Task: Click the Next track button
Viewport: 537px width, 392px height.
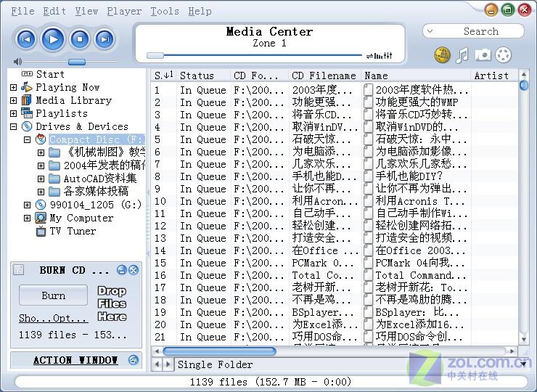Action: [x=104, y=39]
